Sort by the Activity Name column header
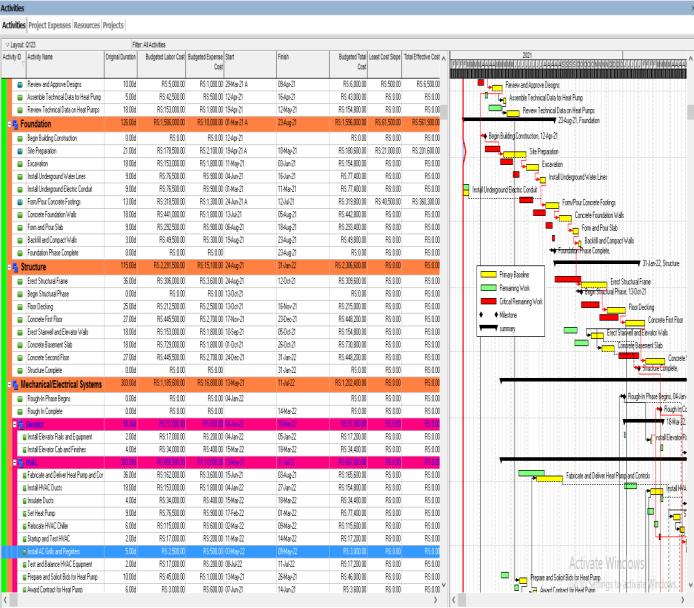 (x=65, y=64)
